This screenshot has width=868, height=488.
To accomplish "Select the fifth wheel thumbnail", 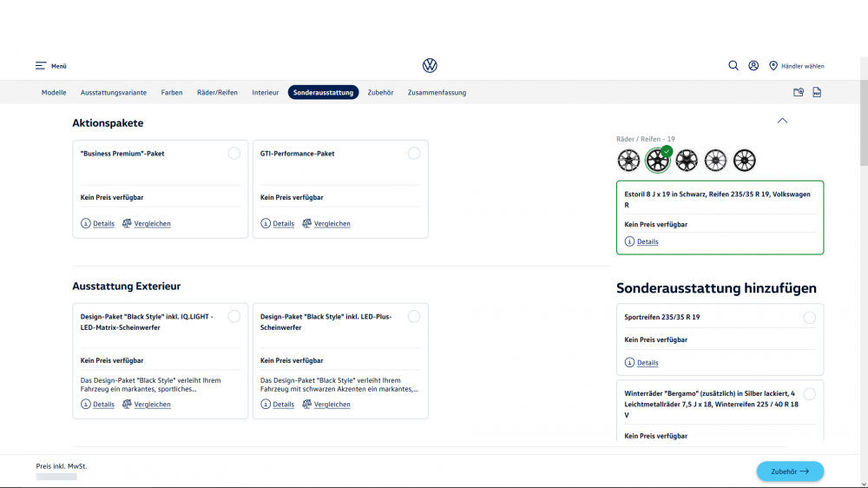I will [745, 160].
